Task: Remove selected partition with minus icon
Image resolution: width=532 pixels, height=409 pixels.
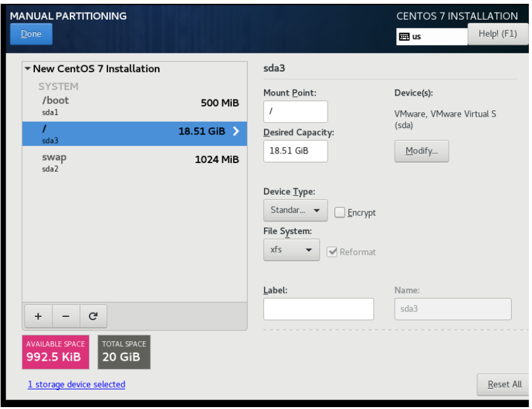Action: click(66, 316)
